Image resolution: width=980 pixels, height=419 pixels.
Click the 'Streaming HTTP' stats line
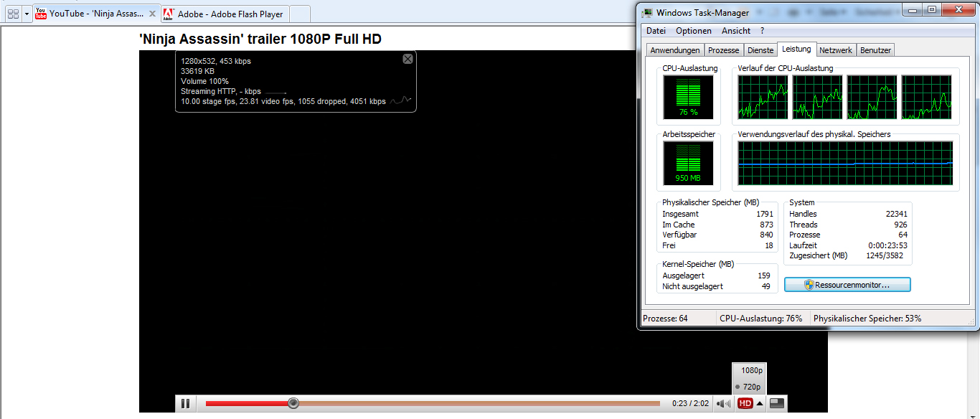[x=221, y=91]
